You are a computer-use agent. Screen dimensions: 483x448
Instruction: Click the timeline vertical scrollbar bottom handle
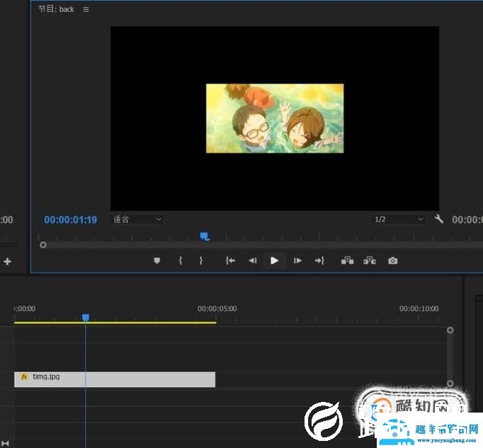tap(450, 383)
